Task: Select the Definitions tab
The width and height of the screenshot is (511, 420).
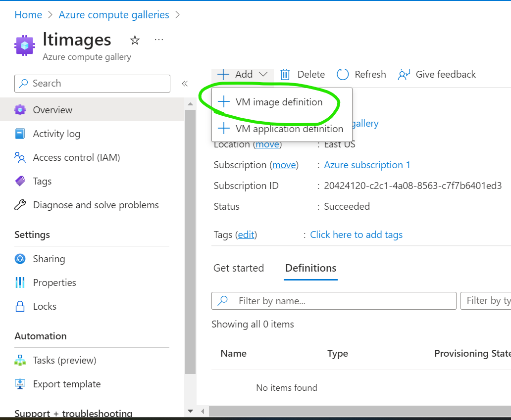Action: (311, 268)
